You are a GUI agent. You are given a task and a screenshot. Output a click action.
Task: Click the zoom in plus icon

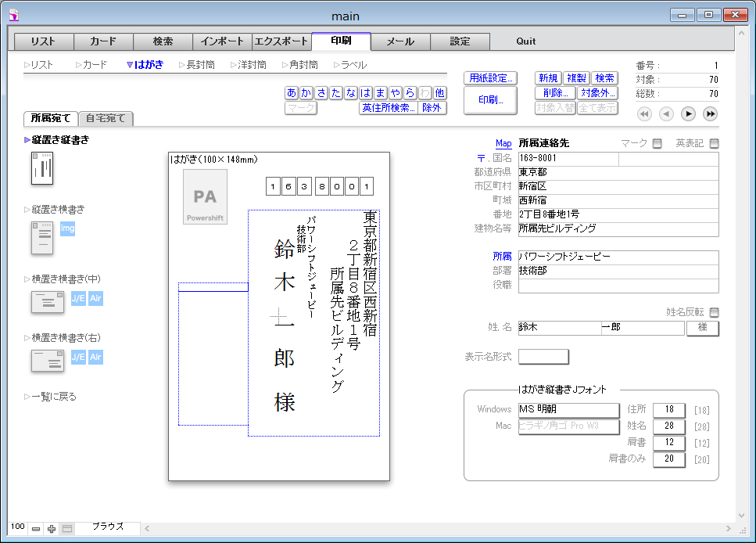pyautogui.click(x=52, y=529)
